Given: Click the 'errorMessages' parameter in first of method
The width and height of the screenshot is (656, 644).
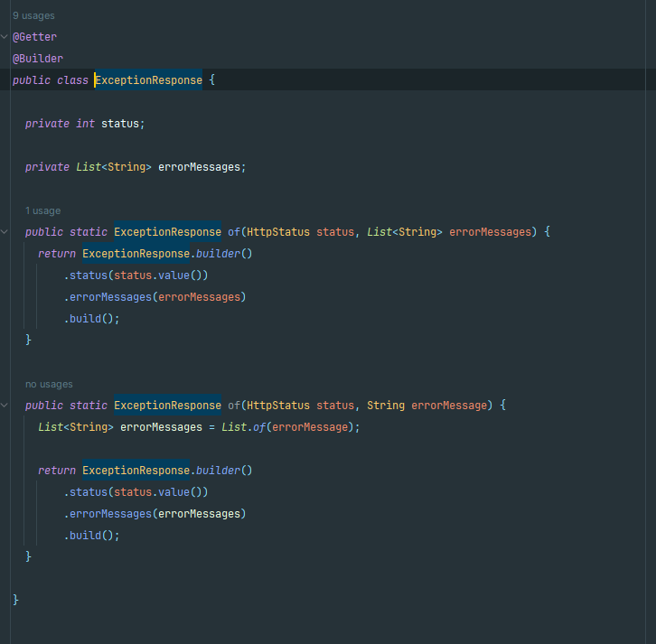Looking at the screenshot, I should point(490,231).
